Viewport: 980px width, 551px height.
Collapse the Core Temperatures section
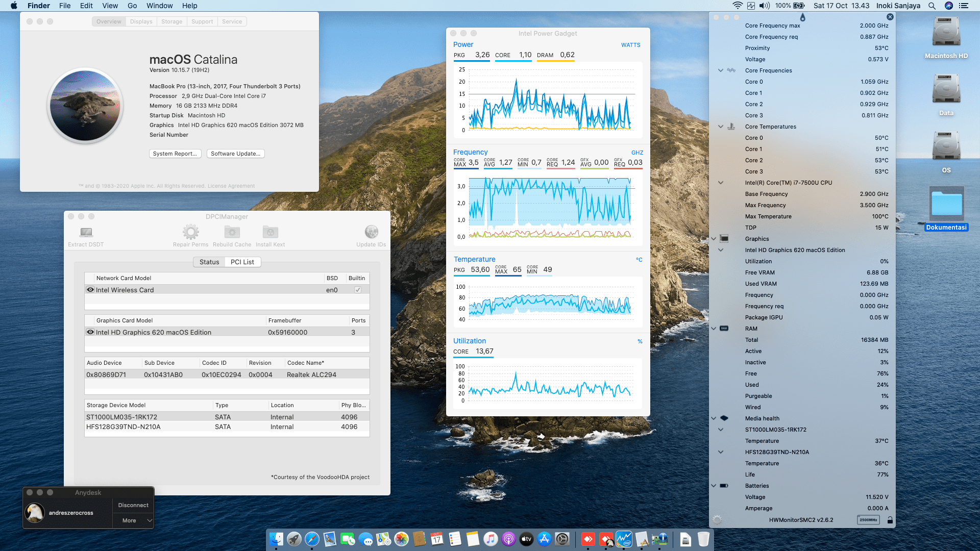720,127
